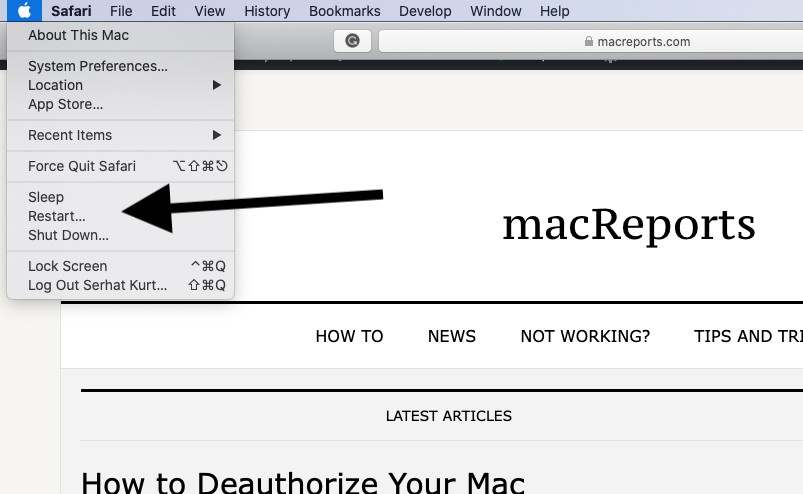Choose About This Mac

pos(120,35)
